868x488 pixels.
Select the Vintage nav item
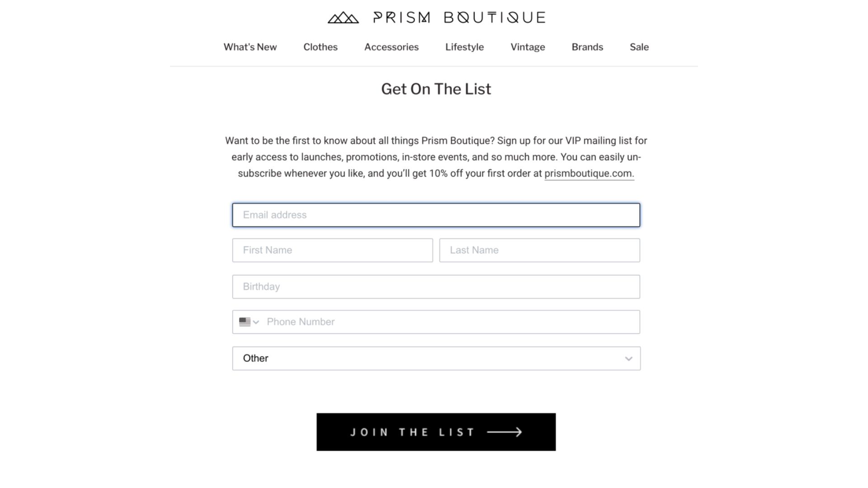click(528, 47)
